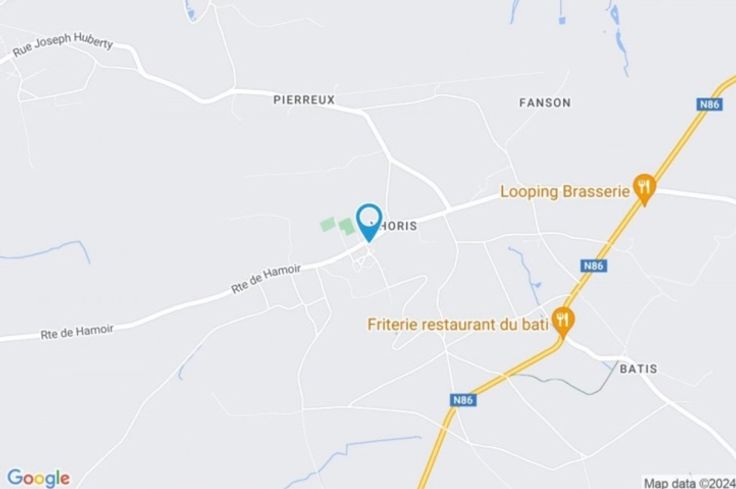Click the PIERREUX place label
The height and width of the screenshot is (489, 736).
pos(304,99)
